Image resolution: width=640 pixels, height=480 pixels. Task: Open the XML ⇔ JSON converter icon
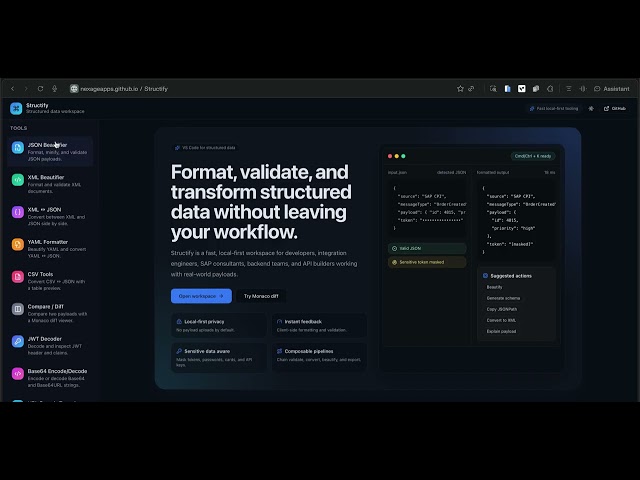pos(18,212)
